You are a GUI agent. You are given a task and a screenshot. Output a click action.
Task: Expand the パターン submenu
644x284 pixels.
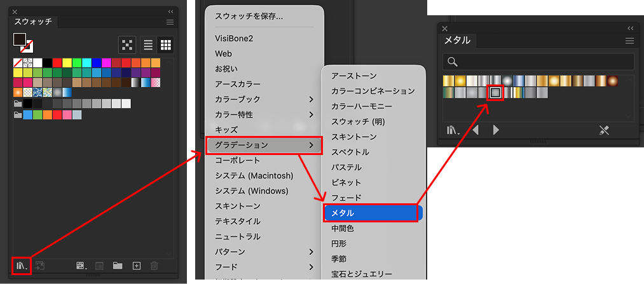[x=264, y=252]
